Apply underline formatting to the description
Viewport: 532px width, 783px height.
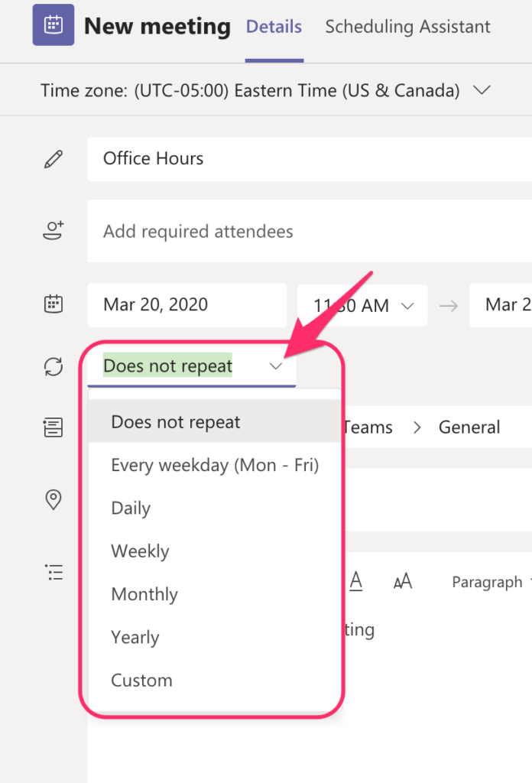coord(356,581)
